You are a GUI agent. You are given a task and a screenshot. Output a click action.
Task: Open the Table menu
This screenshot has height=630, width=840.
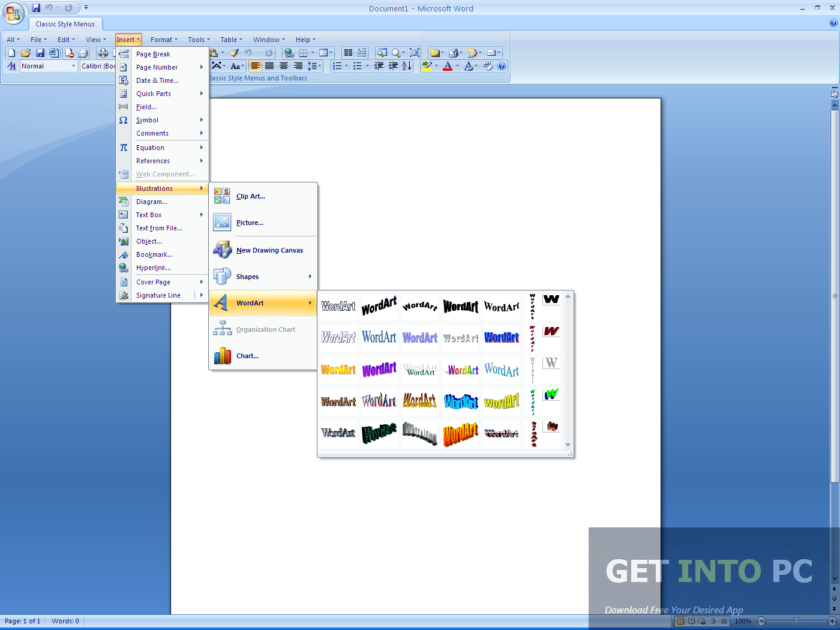click(231, 40)
